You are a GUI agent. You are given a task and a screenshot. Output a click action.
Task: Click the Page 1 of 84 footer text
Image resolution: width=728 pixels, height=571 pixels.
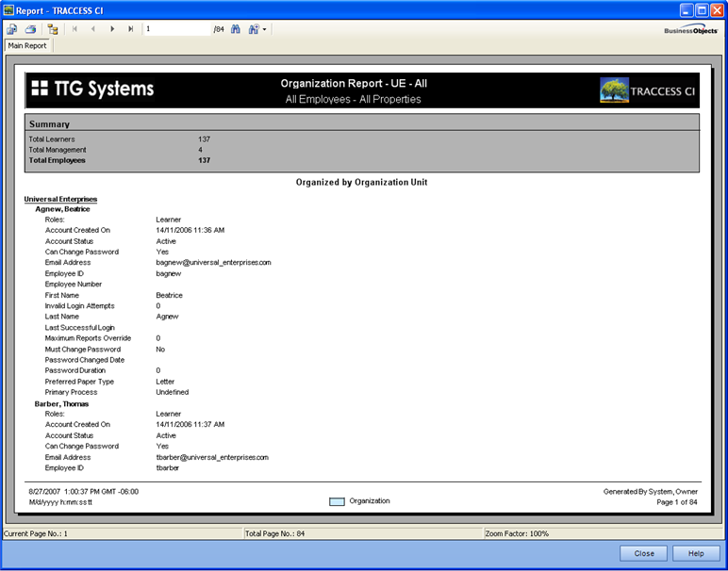click(677, 502)
